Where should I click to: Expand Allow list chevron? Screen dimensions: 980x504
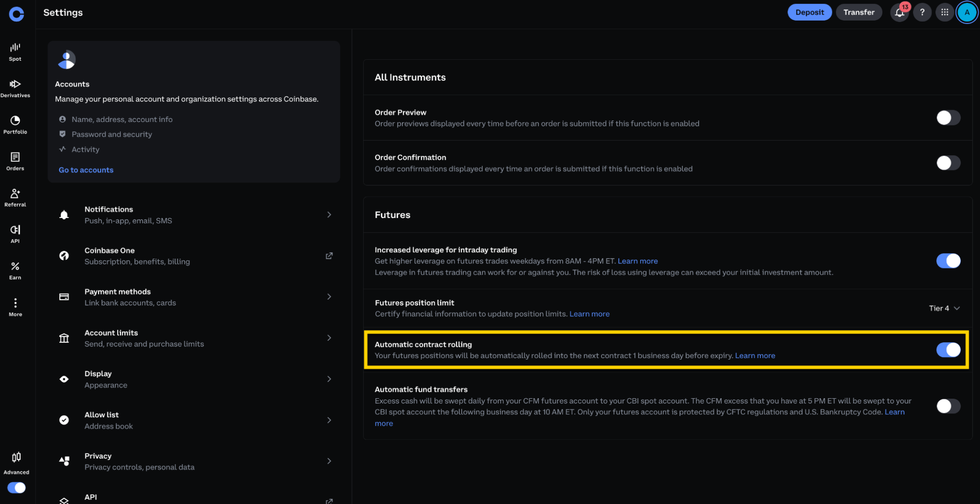point(329,420)
